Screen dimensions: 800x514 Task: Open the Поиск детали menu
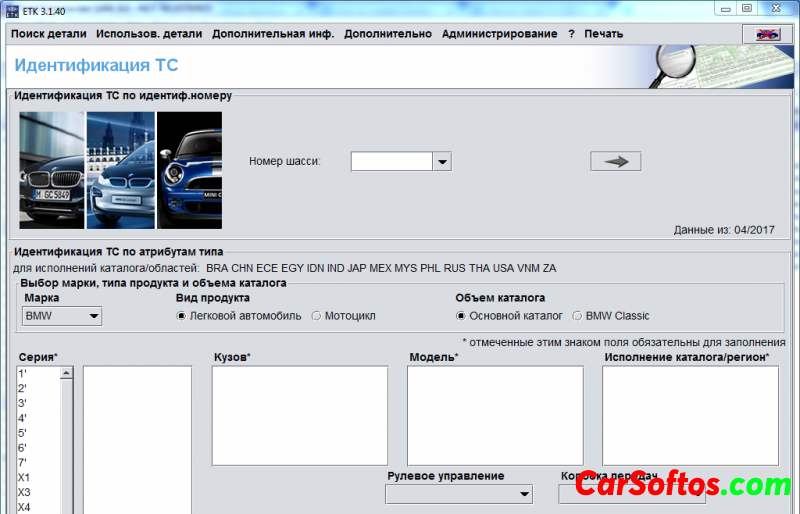(x=48, y=33)
